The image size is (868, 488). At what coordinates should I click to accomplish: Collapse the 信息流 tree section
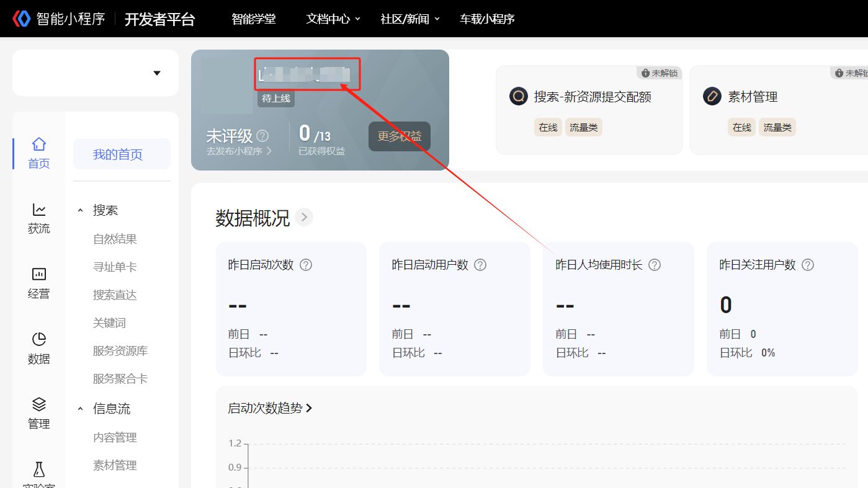80,409
